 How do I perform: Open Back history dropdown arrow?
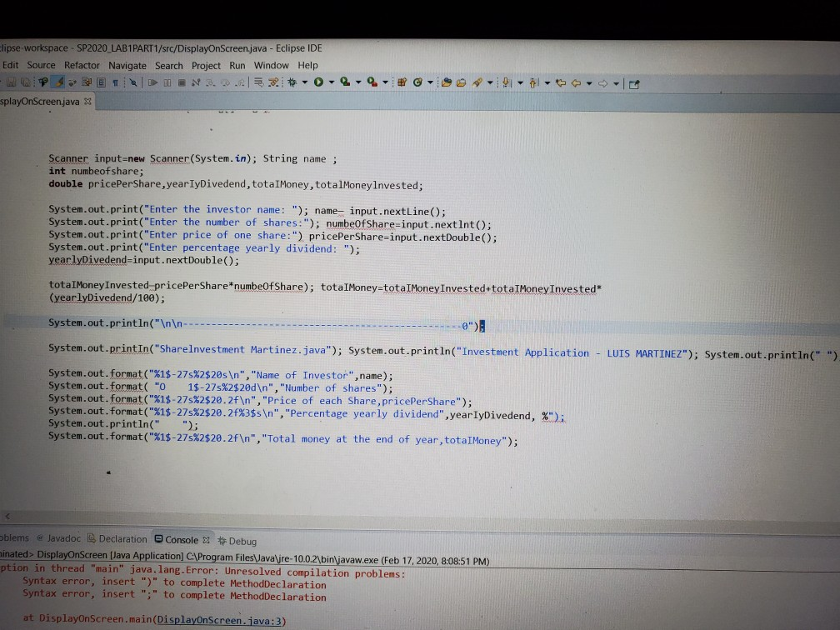tap(588, 83)
